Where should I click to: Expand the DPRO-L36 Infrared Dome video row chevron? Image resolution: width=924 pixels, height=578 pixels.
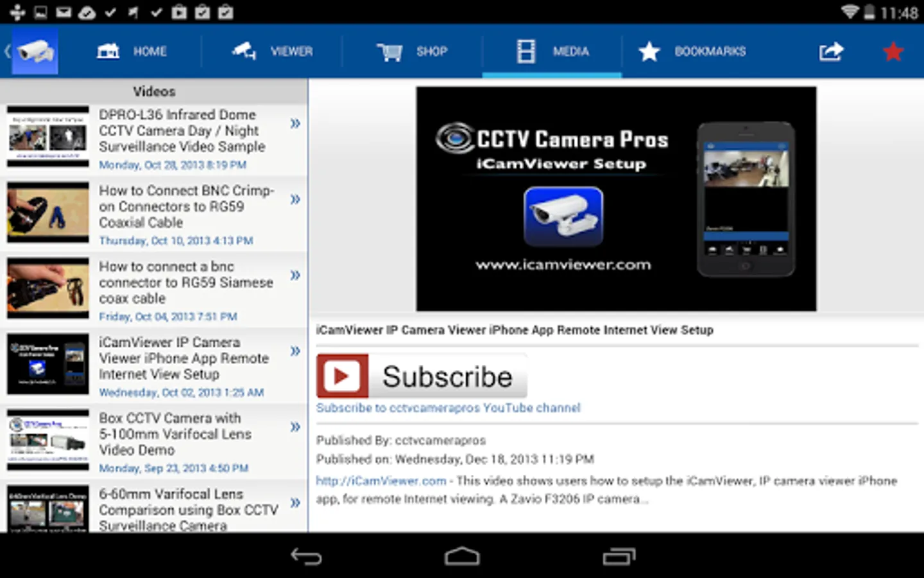pyautogui.click(x=295, y=123)
